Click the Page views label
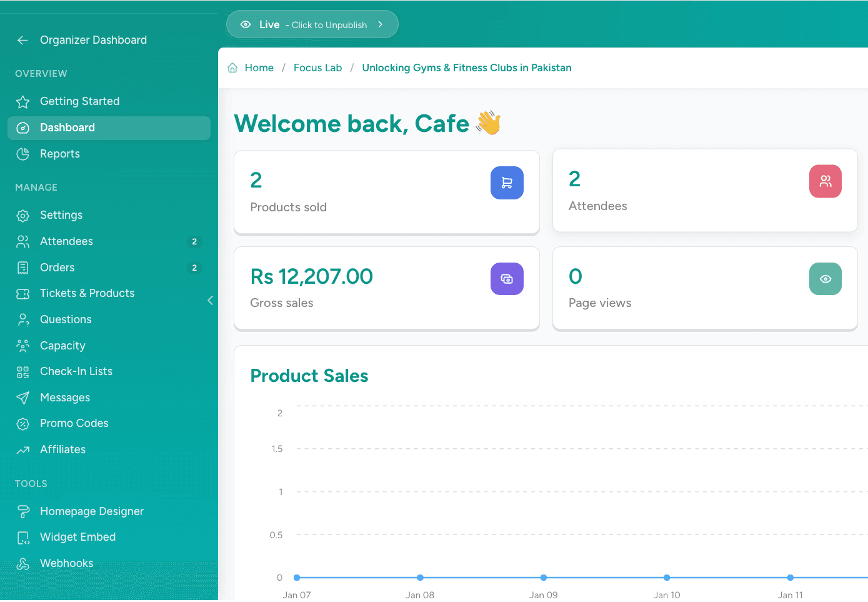 (x=600, y=303)
